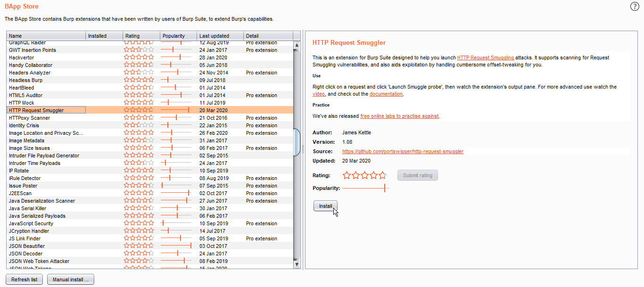
Task: Select the HTML5 Auditor extension
Action: click(x=150, y=95)
